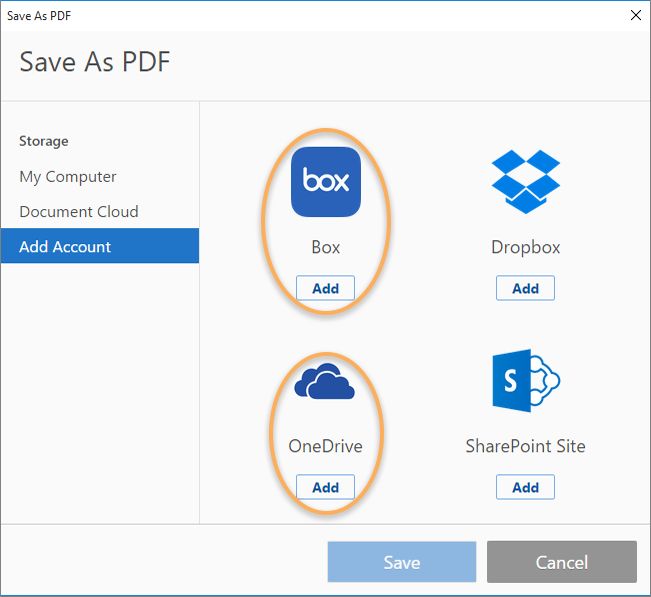Add a Dropbox account
The image size is (651, 597).
(x=525, y=288)
